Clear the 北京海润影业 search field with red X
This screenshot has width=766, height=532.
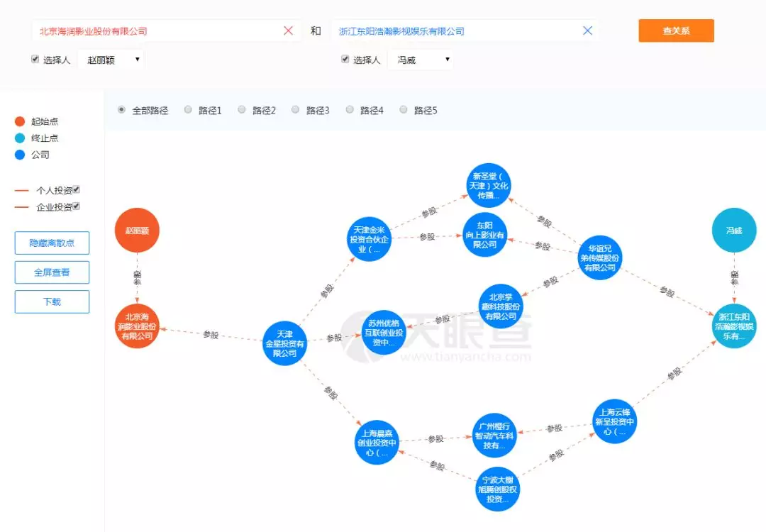pos(288,31)
